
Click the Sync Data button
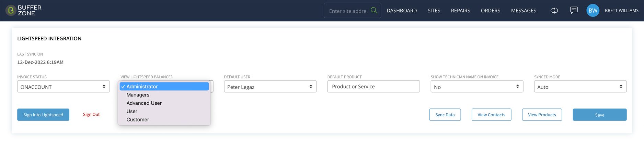click(445, 115)
